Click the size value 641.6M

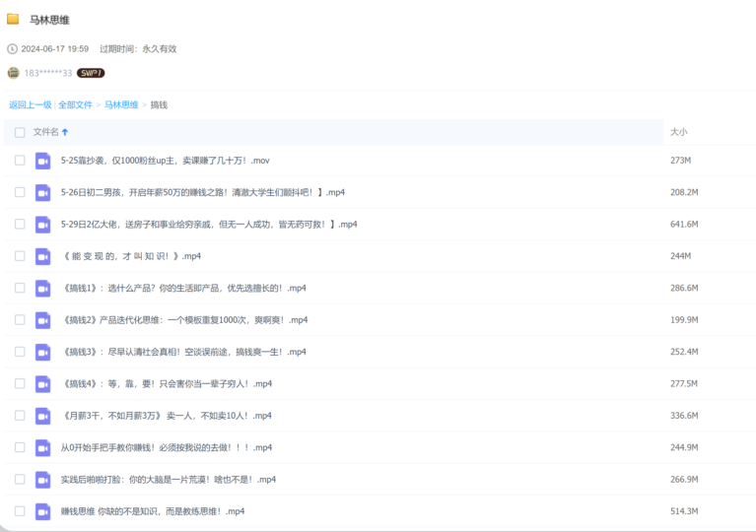pyautogui.click(x=684, y=224)
